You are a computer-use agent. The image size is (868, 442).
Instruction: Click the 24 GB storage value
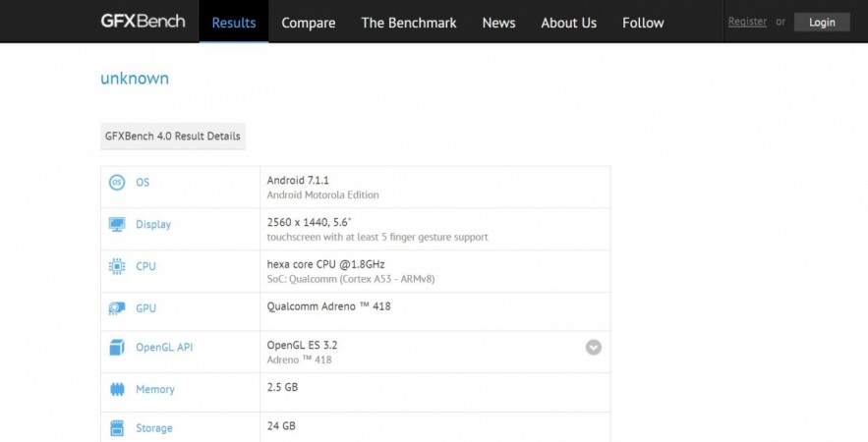point(281,425)
